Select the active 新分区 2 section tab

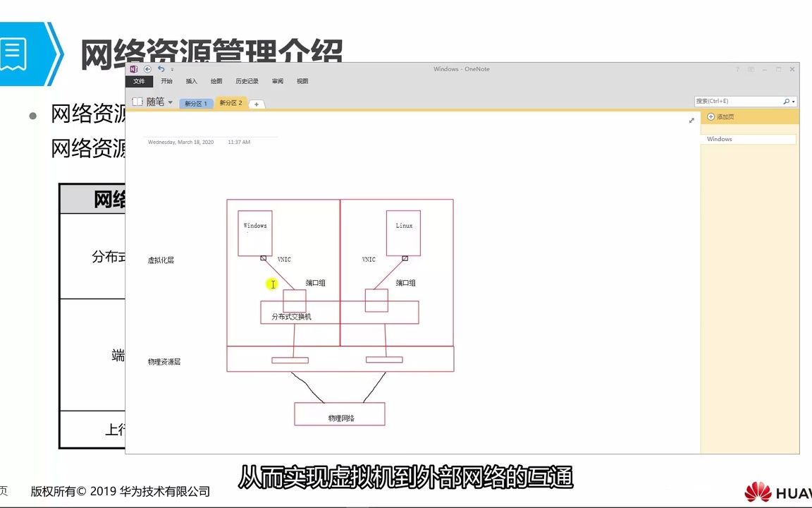point(233,103)
